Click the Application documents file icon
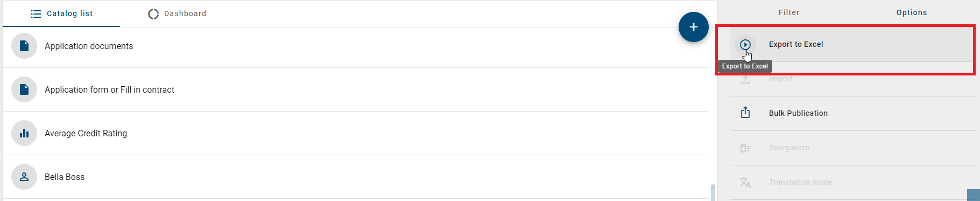The image size is (980, 201). (x=24, y=46)
